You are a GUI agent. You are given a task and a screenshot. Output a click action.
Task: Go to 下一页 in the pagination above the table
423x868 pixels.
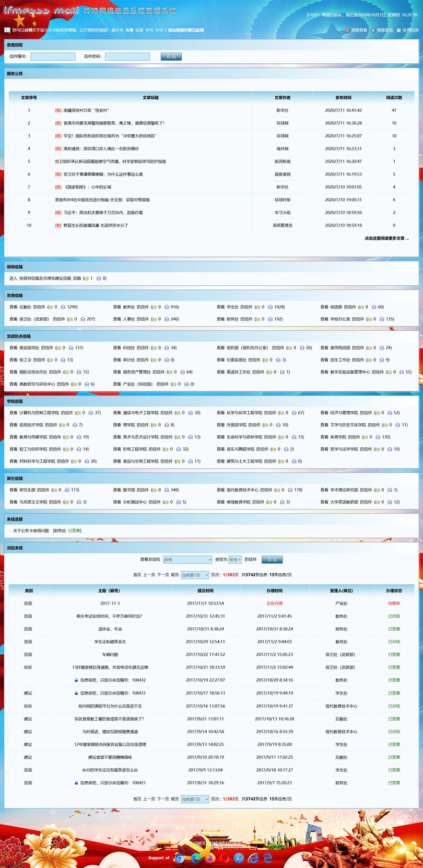[x=163, y=575]
